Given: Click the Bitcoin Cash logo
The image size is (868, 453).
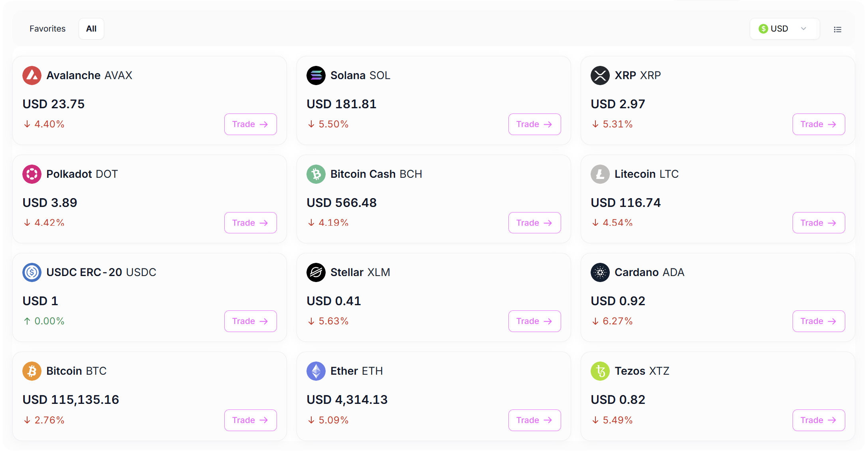Looking at the screenshot, I should coord(316,174).
